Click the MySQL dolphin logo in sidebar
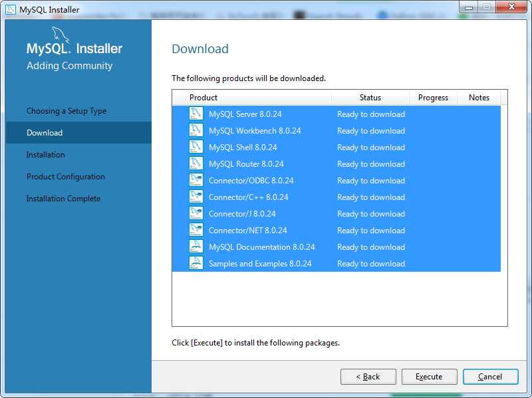The image size is (532, 398). click(x=61, y=35)
